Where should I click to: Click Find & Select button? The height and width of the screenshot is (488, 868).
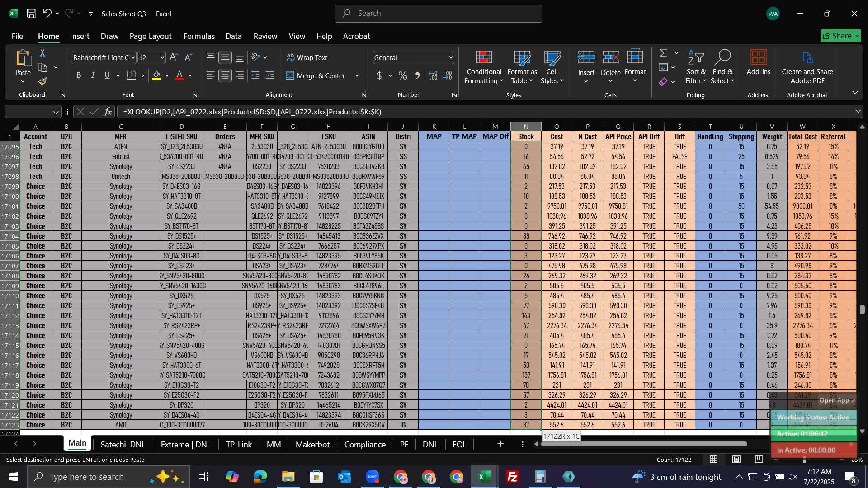(x=722, y=67)
